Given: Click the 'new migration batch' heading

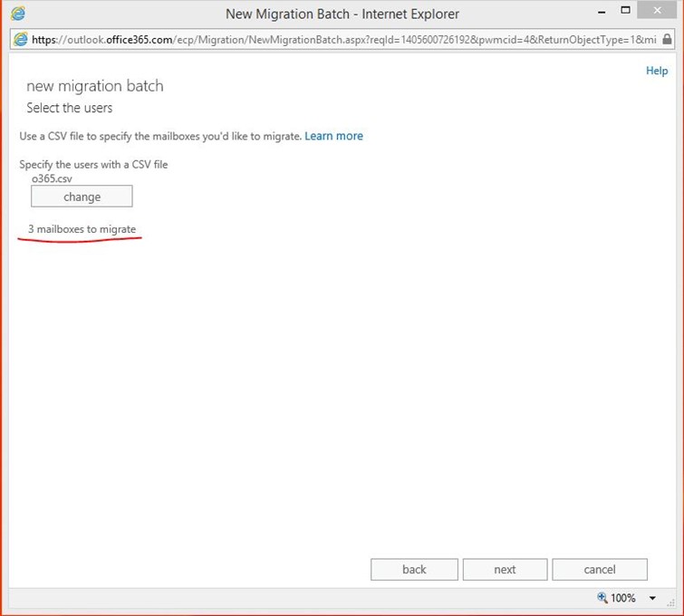Looking at the screenshot, I should [x=95, y=86].
